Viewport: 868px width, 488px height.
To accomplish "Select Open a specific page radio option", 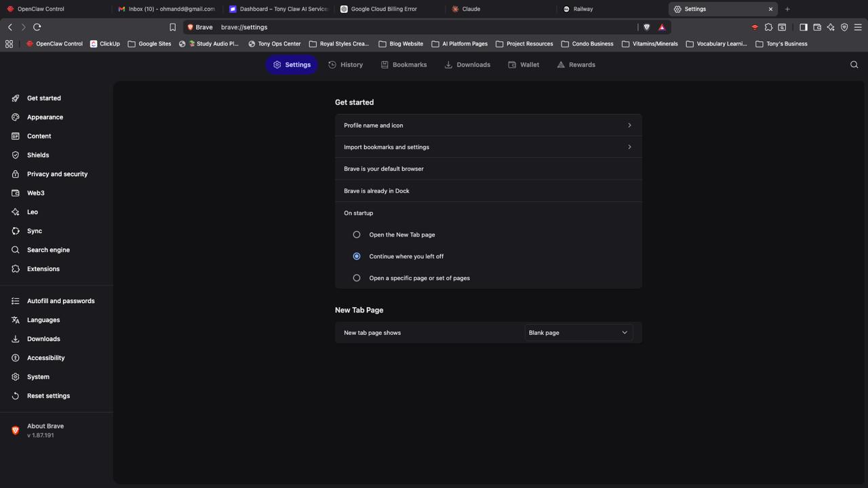I will [357, 278].
